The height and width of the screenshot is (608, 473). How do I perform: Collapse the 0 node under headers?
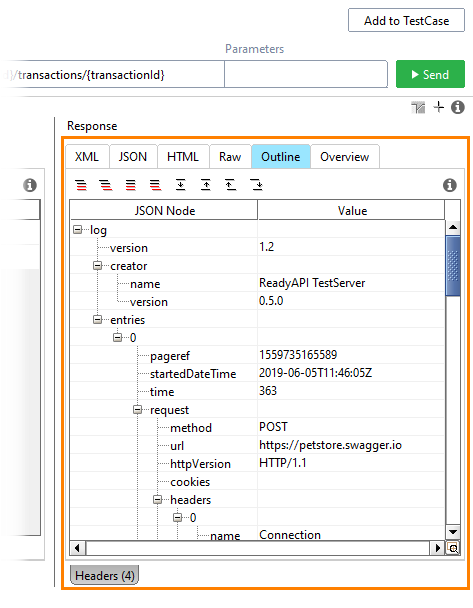coord(178,518)
